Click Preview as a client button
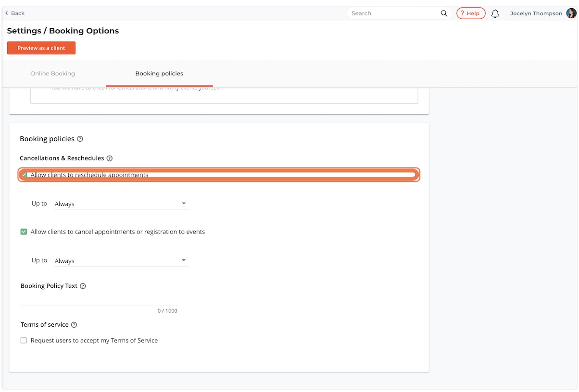Screen dimensions: 579x392 41,48
